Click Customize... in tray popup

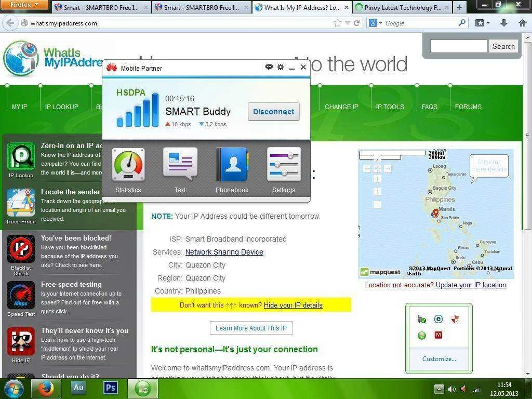point(439,359)
